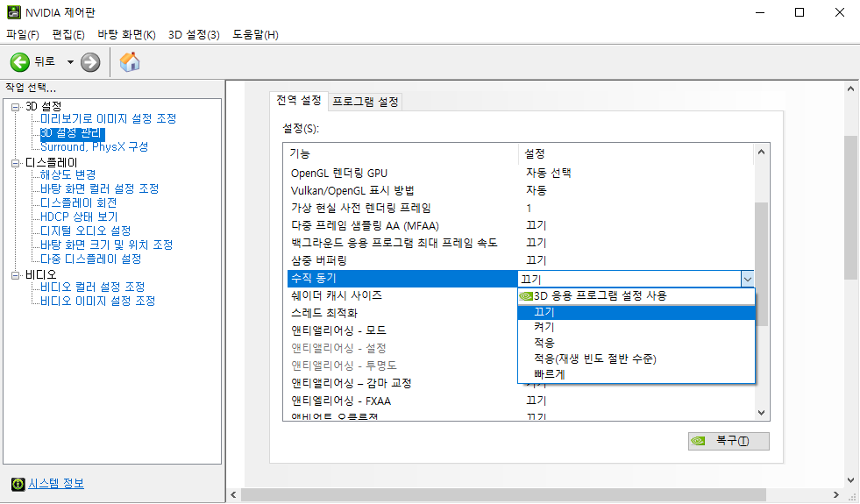Choose 빠르게 in the dropdown list
Image resolution: width=860 pixels, height=504 pixels.
point(636,374)
